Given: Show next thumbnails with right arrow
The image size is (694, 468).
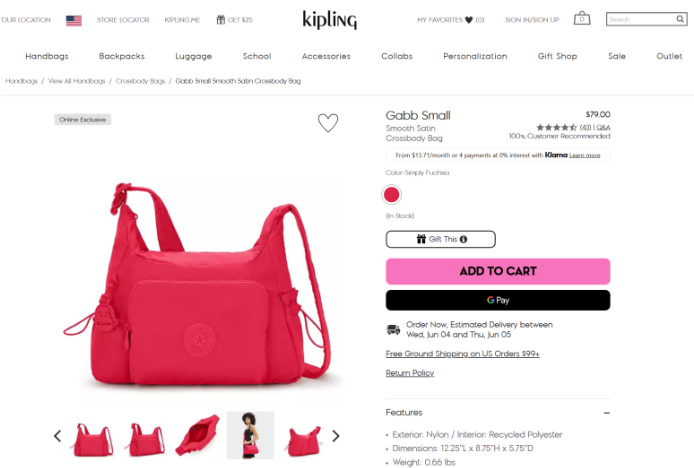Looking at the screenshot, I should pyautogui.click(x=335, y=436).
